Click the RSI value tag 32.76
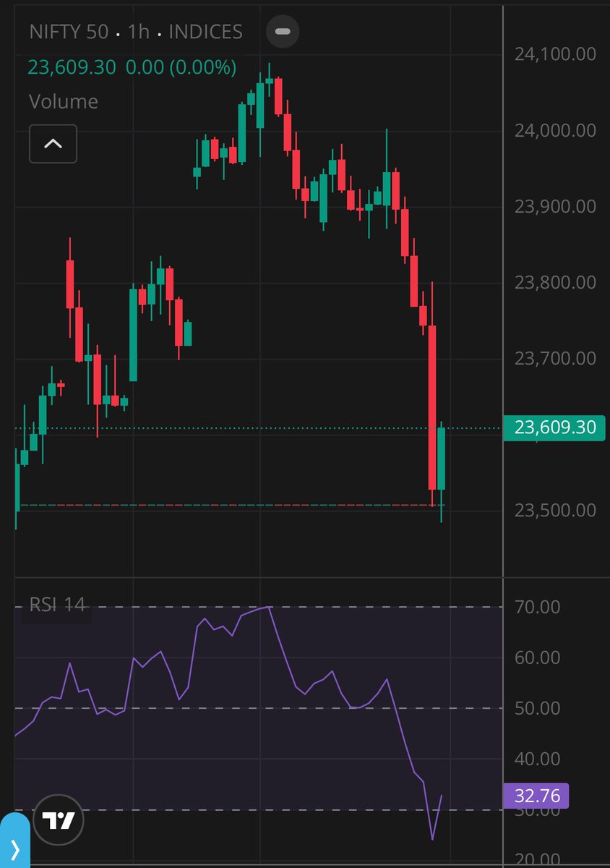The width and height of the screenshot is (610, 868). click(537, 796)
